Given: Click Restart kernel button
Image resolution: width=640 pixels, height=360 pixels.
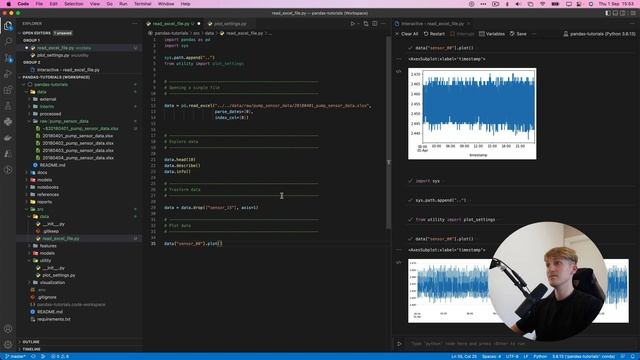Looking at the screenshot, I should click(x=434, y=34).
